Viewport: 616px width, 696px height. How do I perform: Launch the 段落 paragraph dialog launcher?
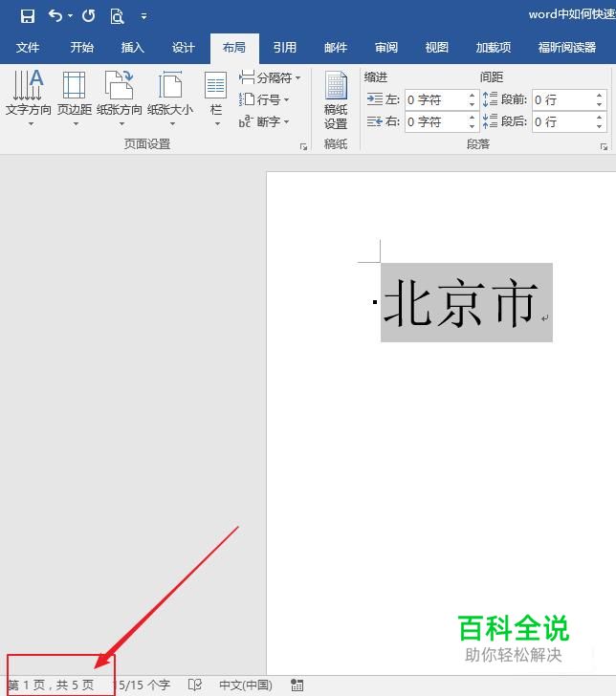[x=604, y=146]
